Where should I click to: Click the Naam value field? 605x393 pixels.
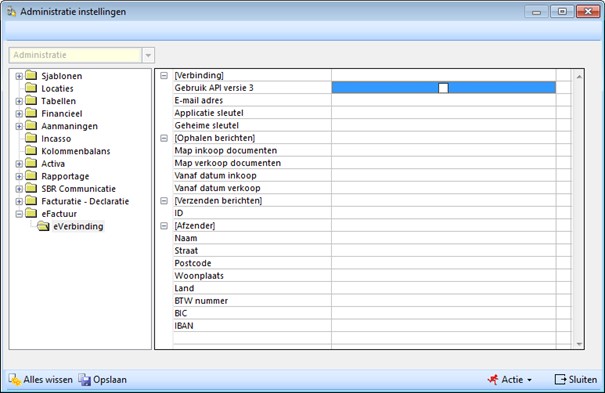click(x=444, y=238)
